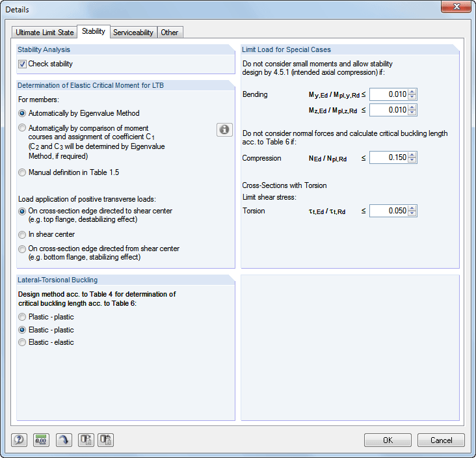Decrease the Mz,Ed / Mpl,z,Rd limit value
Viewport: 476px width, 458px height.
(x=412, y=113)
